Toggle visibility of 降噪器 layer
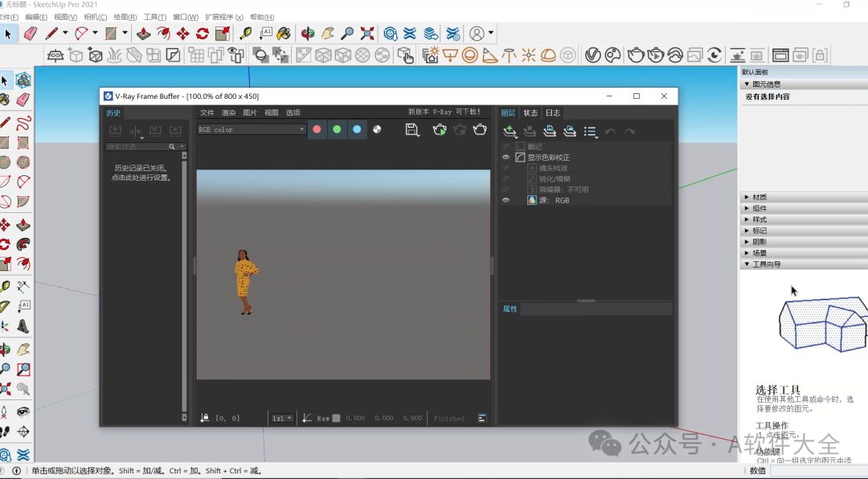 506,190
